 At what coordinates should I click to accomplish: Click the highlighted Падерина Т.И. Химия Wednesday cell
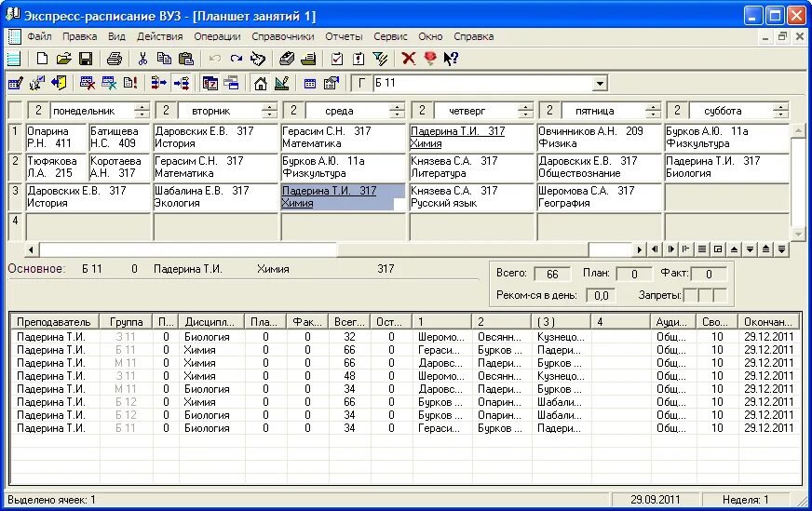(343, 196)
